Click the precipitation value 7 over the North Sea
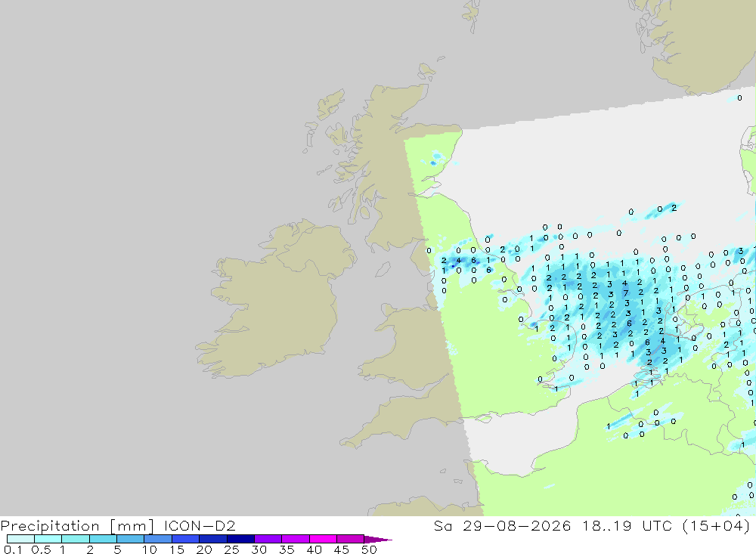Image resolution: width=756 pixels, height=554 pixels. 626,293
